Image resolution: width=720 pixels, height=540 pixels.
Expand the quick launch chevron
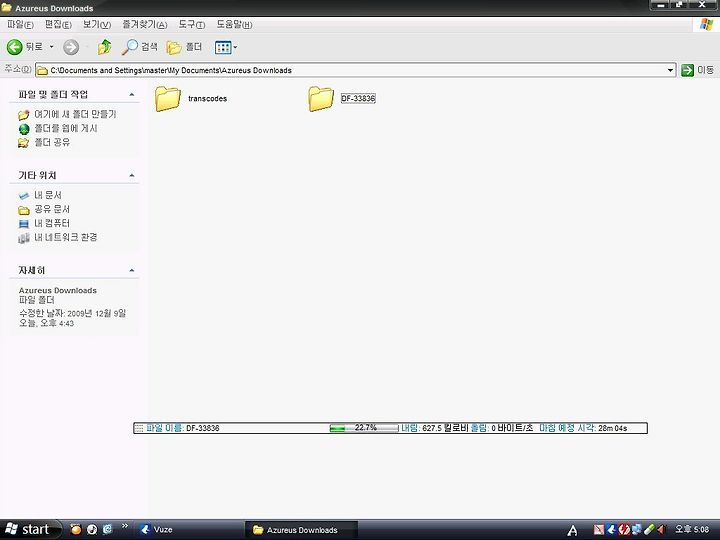point(124,526)
